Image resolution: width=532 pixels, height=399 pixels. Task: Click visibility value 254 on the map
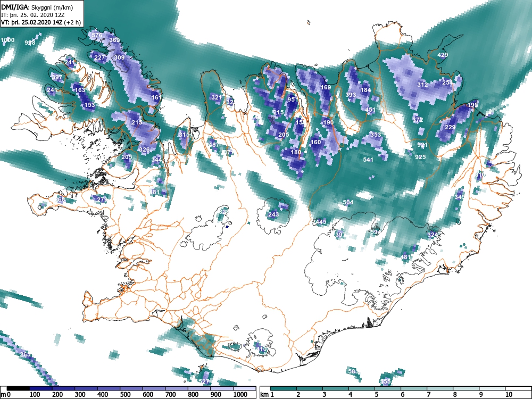pos(447,82)
